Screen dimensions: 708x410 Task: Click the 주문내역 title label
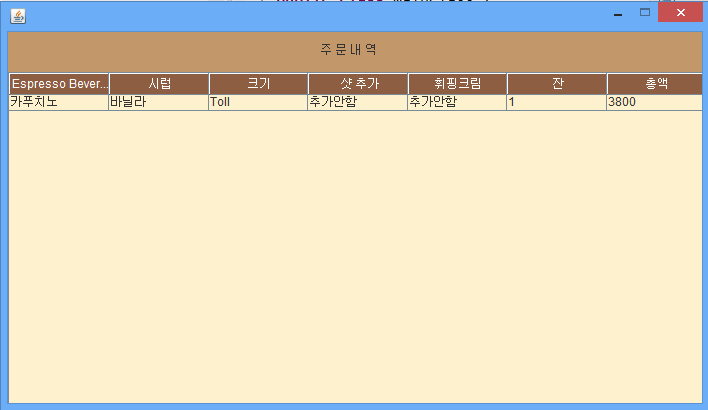(348, 49)
